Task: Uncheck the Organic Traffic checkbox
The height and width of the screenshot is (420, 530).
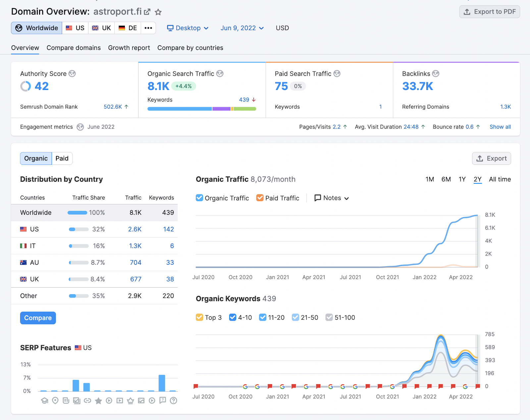Action: tap(199, 198)
